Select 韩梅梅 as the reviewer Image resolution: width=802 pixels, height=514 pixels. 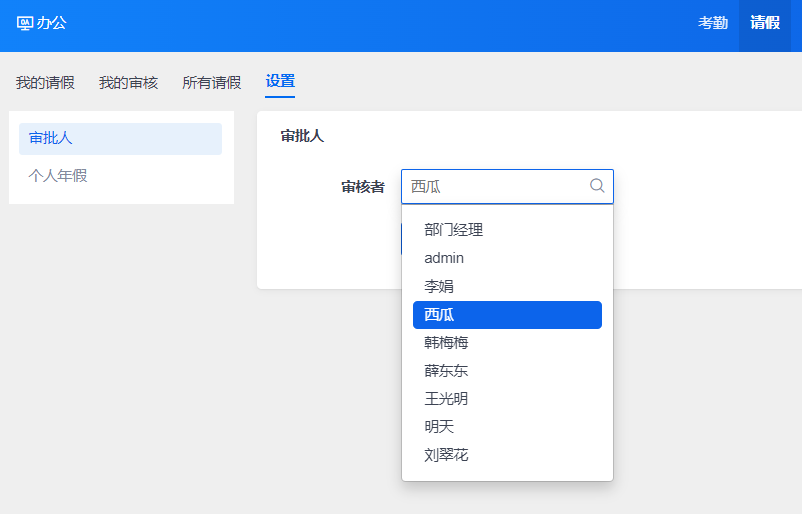446,343
